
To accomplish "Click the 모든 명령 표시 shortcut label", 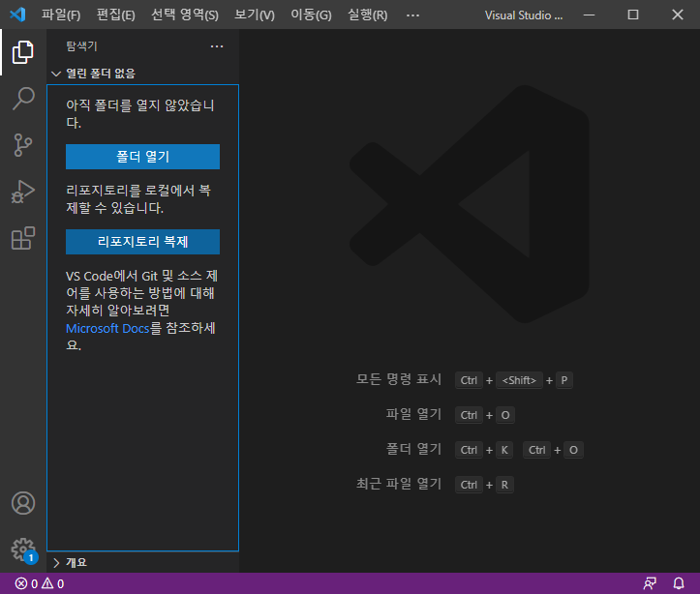I will 399,379.
